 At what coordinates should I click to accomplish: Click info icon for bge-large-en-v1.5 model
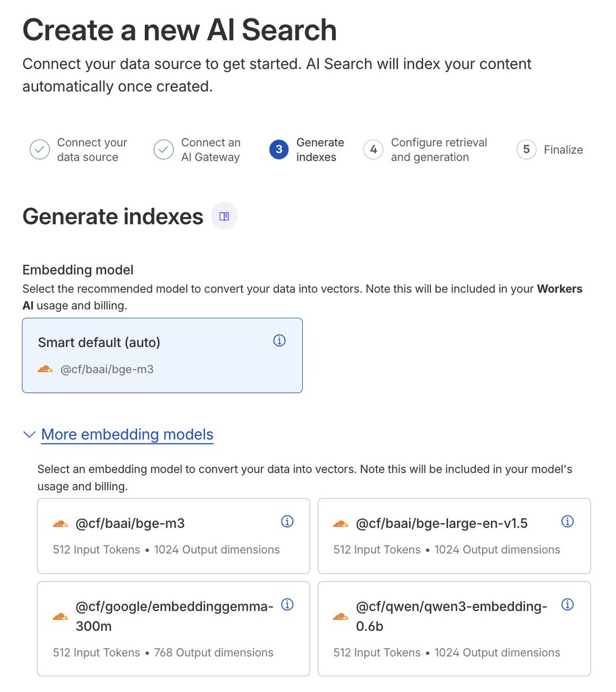point(568,521)
